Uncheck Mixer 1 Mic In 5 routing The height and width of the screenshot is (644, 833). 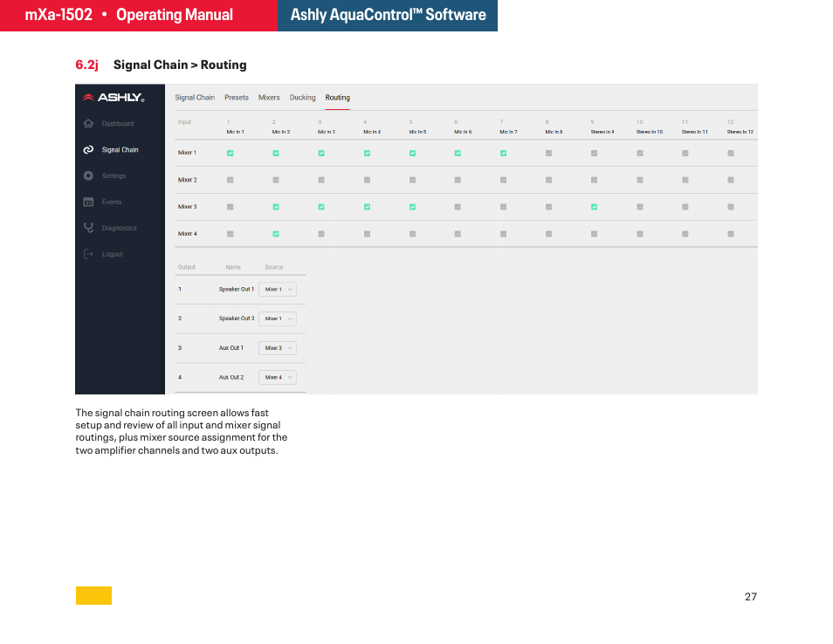pyautogui.click(x=412, y=154)
